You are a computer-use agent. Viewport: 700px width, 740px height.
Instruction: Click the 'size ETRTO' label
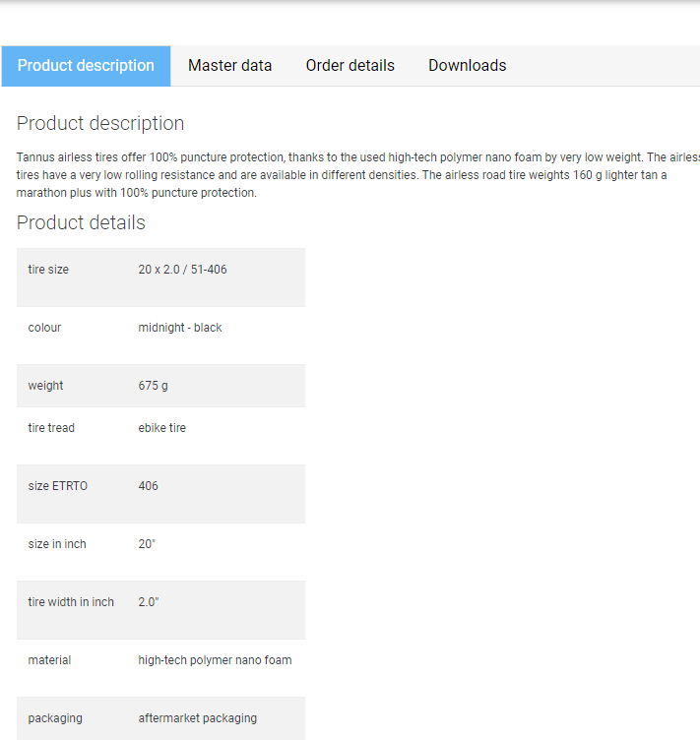57,486
